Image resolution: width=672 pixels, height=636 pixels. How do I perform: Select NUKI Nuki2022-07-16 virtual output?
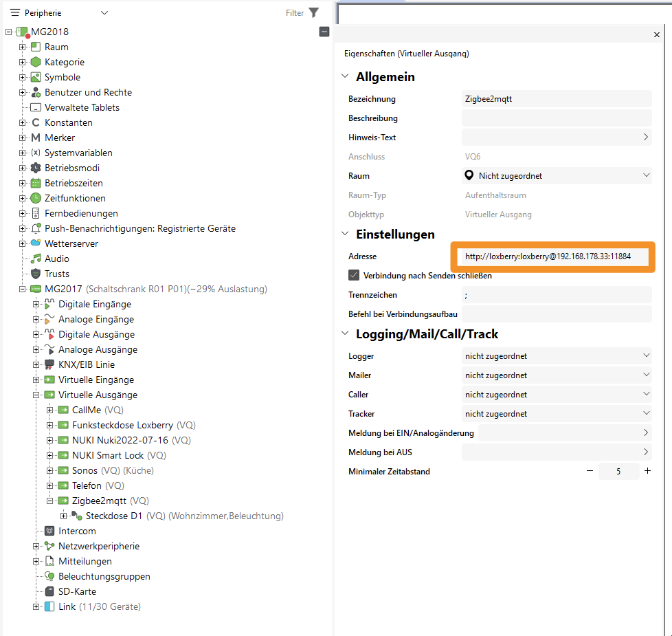[x=131, y=440]
